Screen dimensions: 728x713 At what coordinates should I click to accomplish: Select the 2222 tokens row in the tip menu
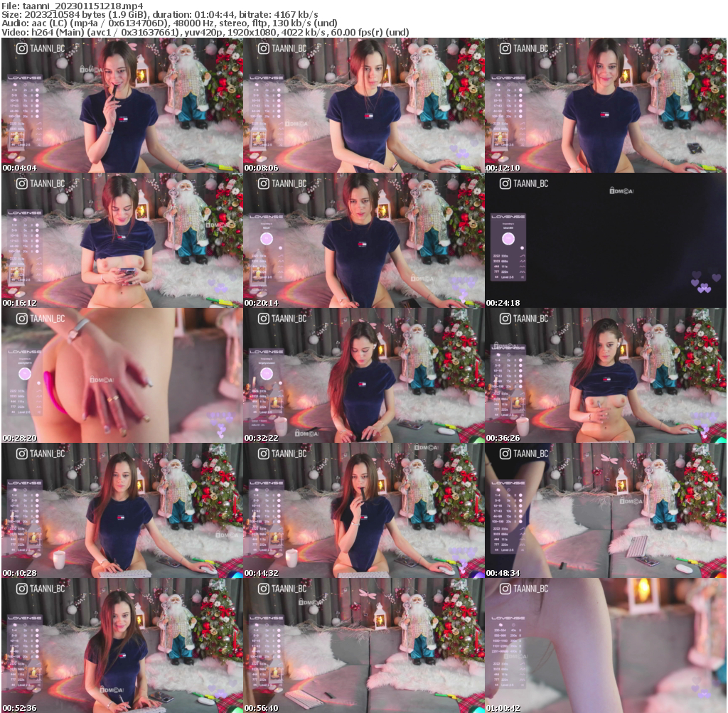point(500,255)
